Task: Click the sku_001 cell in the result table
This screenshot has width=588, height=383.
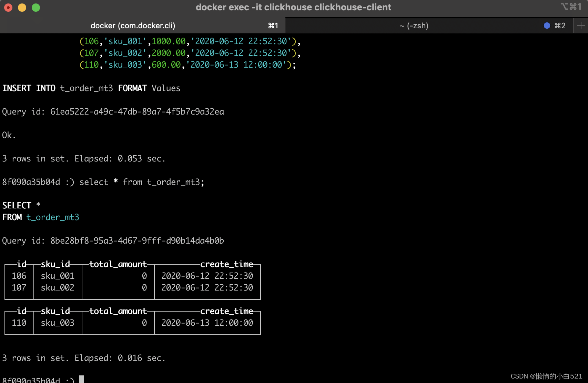Action: point(58,276)
